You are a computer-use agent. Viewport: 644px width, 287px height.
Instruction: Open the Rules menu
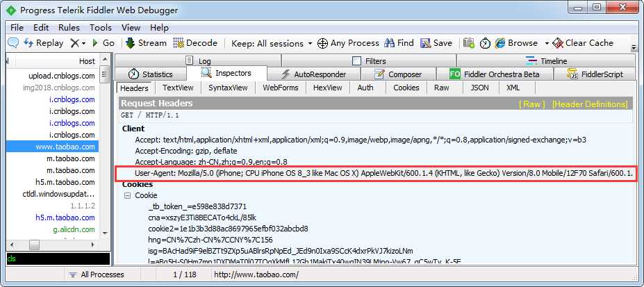pos(69,28)
